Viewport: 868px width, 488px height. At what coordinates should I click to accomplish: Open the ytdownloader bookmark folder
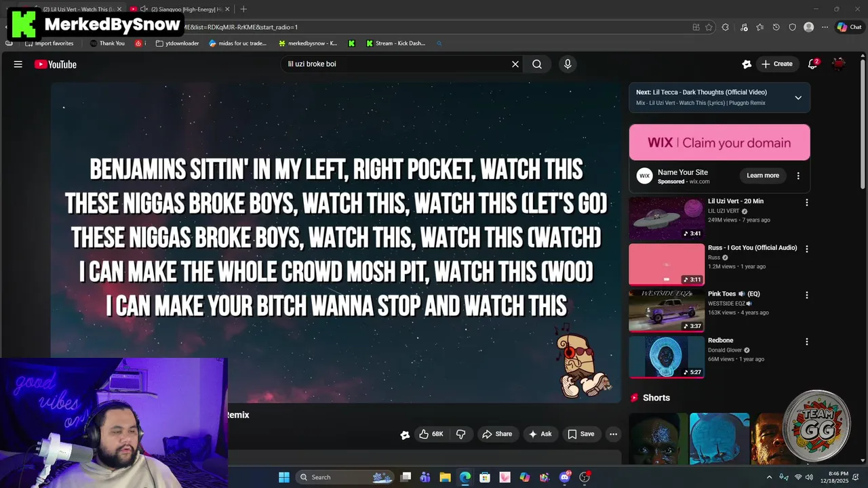click(177, 43)
